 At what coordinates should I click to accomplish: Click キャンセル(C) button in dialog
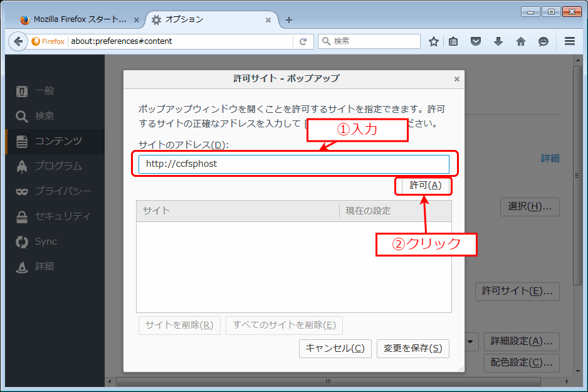pyautogui.click(x=335, y=349)
